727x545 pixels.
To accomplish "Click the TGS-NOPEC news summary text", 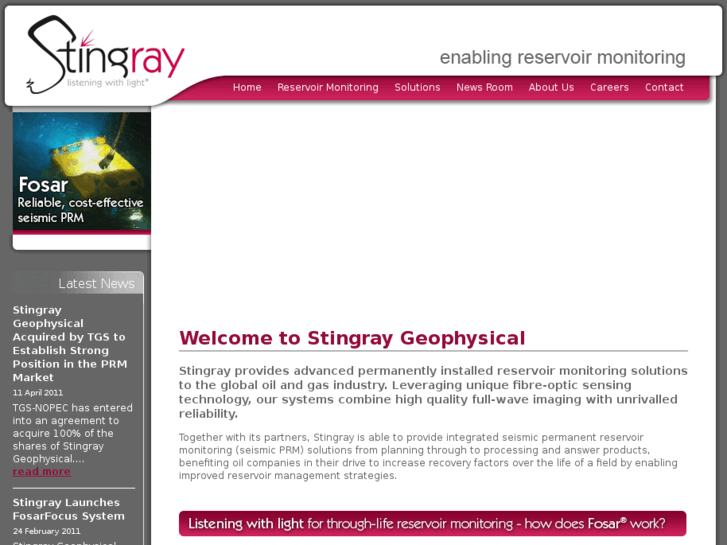I will (x=73, y=433).
